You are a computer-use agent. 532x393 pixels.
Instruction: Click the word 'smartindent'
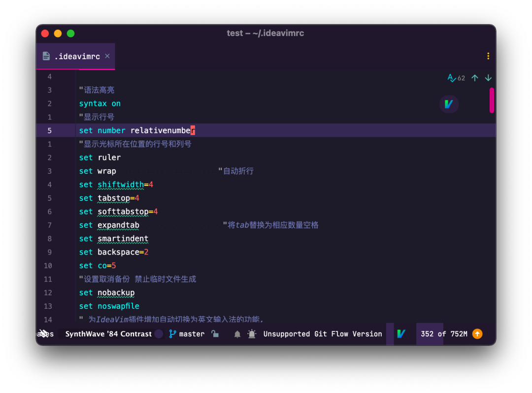[x=123, y=239]
